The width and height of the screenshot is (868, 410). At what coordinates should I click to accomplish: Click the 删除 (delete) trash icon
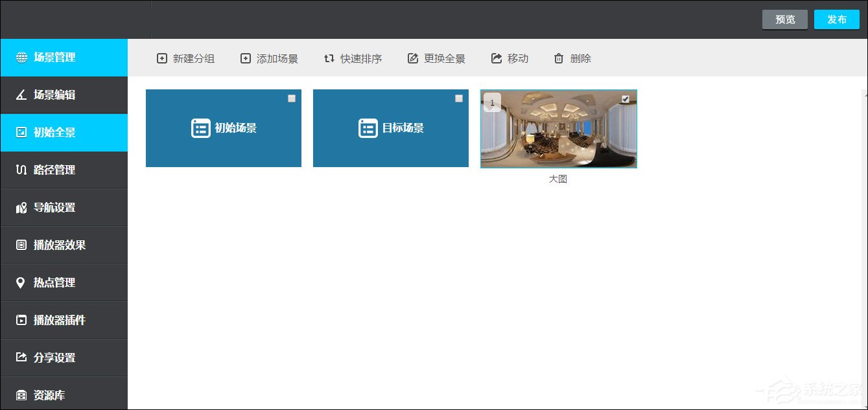tap(558, 58)
